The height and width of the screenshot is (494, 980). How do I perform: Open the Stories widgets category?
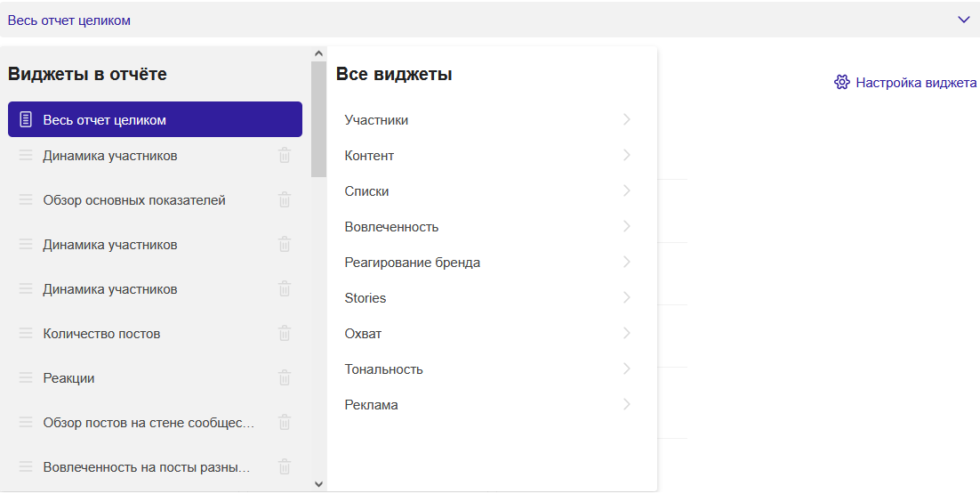point(487,297)
